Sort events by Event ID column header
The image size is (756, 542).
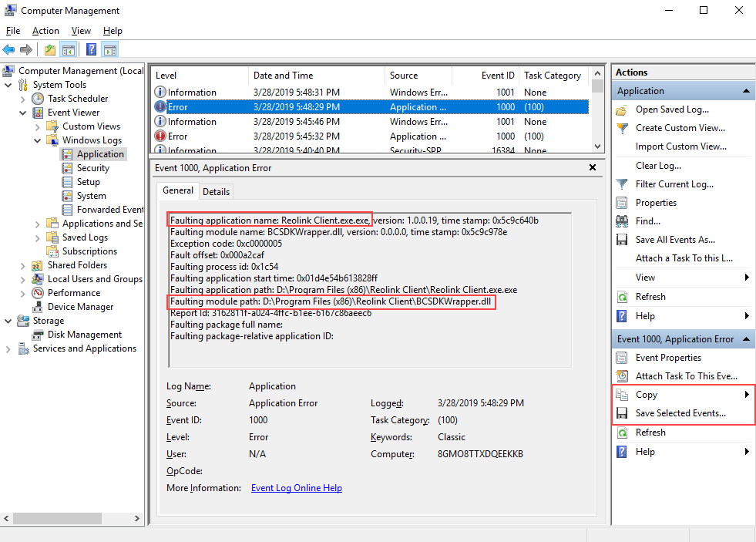[486, 76]
